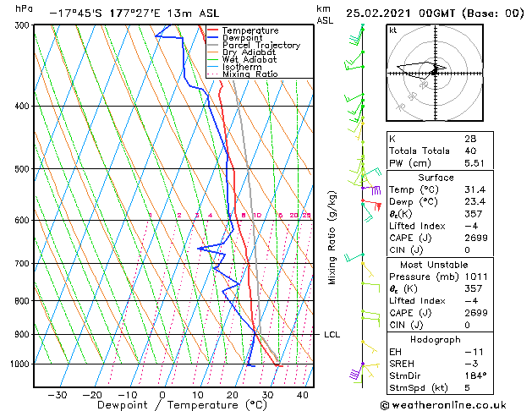Click the 300 hPa pressure axis label
Image resolution: width=532 pixels, height=411 pixels.
click(x=24, y=25)
